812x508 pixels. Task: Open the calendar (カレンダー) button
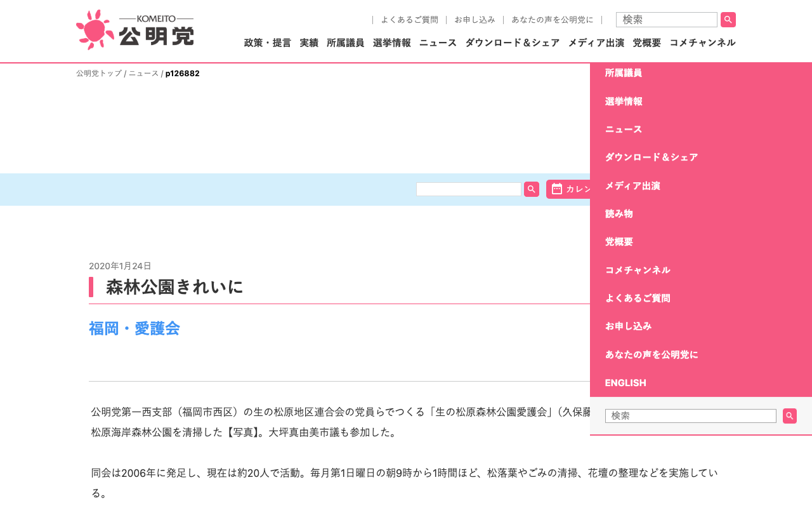[568, 189]
